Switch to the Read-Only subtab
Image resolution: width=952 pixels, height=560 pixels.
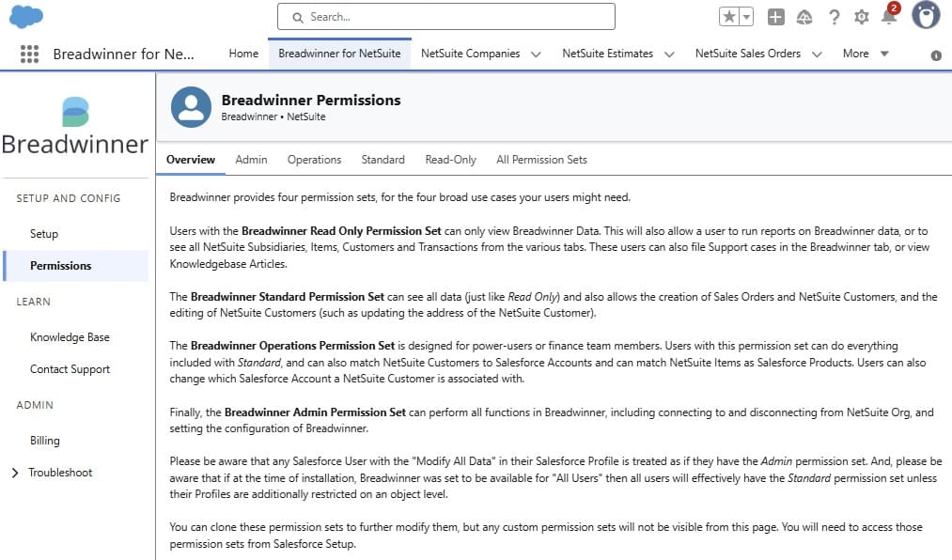point(450,160)
